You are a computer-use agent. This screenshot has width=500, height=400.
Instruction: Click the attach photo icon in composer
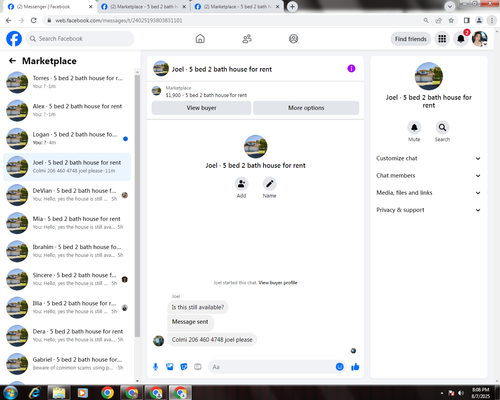[x=170, y=367]
